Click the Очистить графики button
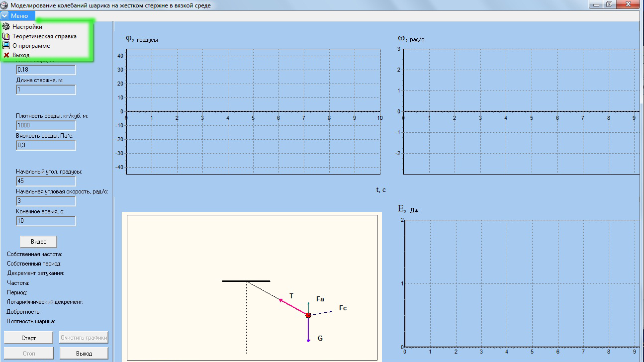Viewport: 644px width, 362px height. tap(84, 338)
